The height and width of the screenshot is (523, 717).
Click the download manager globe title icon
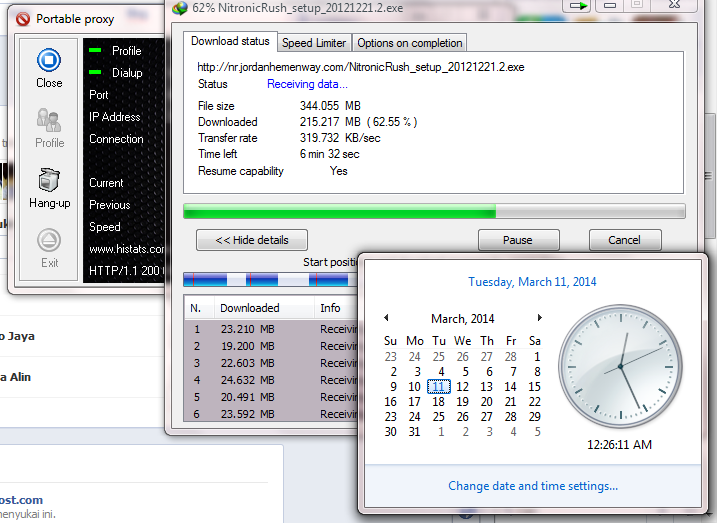coord(180,8)
